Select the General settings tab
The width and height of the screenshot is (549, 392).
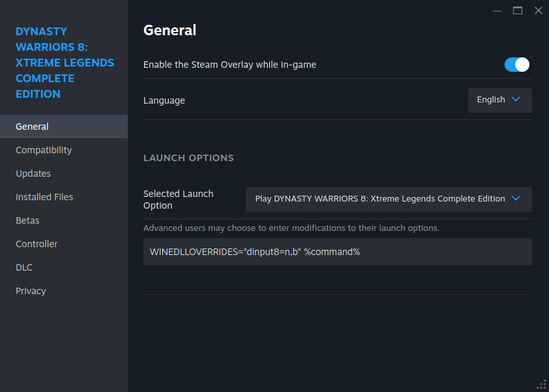tap(64, 127)
